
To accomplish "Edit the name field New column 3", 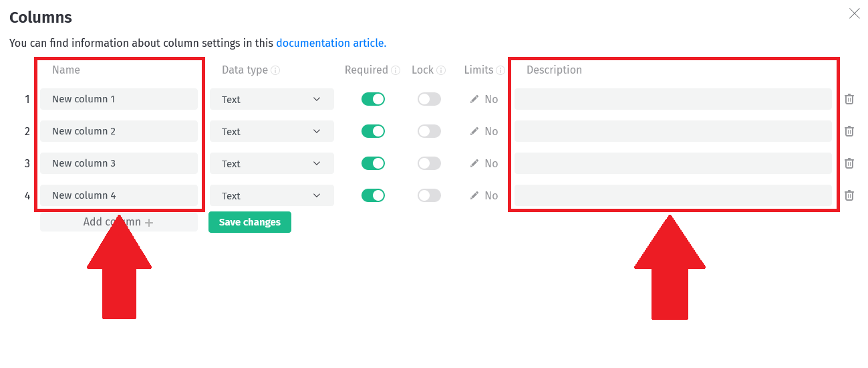I will pyautogui.click(x=119, y=163).
